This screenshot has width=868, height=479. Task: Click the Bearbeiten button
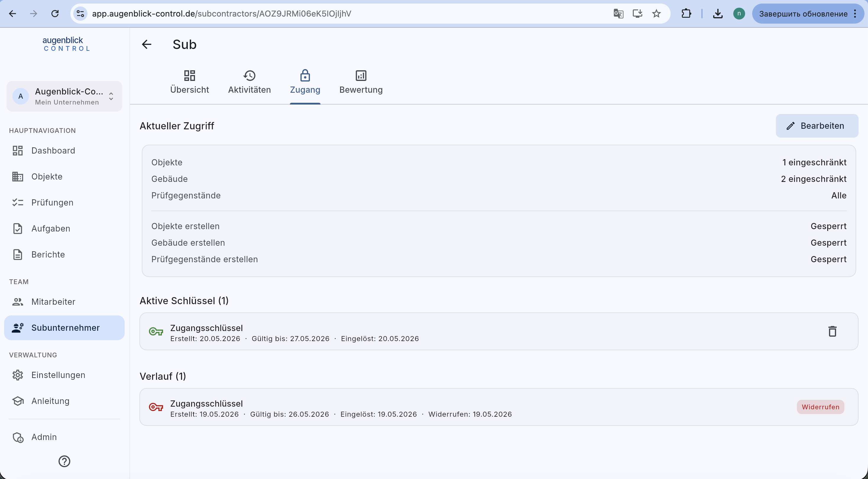pos(817,126)
